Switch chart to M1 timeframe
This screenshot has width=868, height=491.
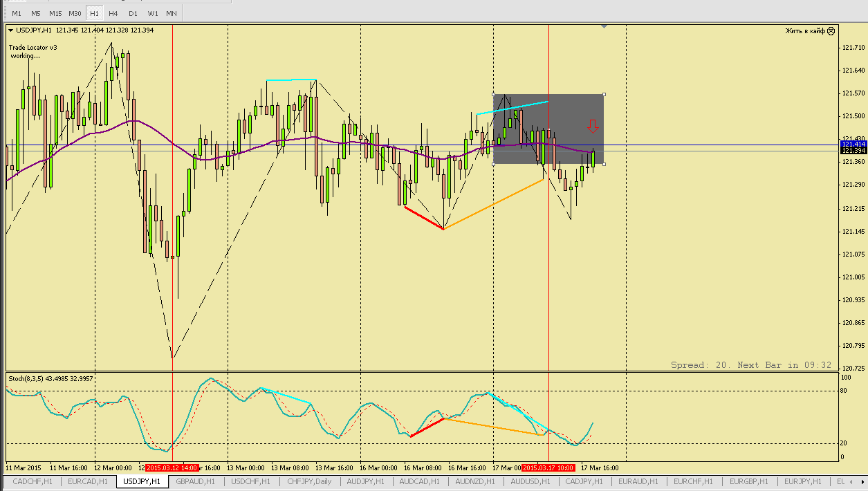tap(17, 13)
